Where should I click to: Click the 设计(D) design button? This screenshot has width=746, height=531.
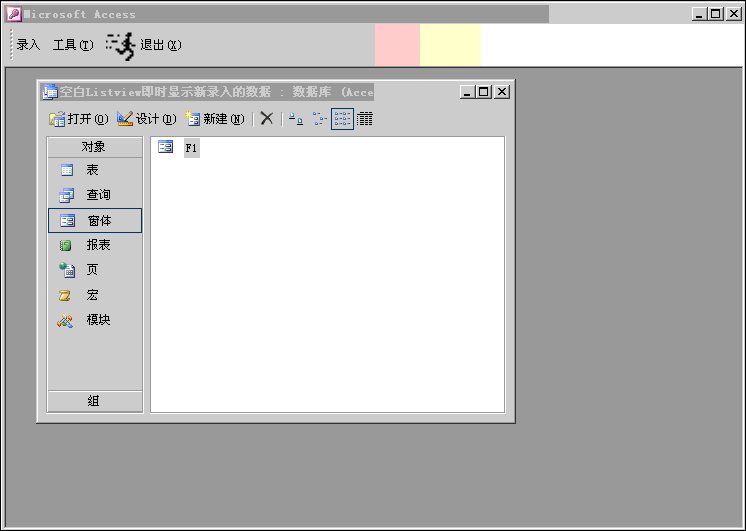[147, 118]
